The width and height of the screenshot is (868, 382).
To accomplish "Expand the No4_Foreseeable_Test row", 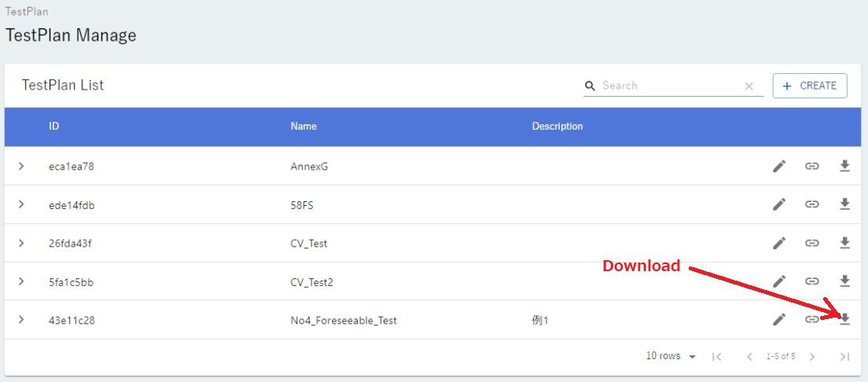I will point(21,320).
